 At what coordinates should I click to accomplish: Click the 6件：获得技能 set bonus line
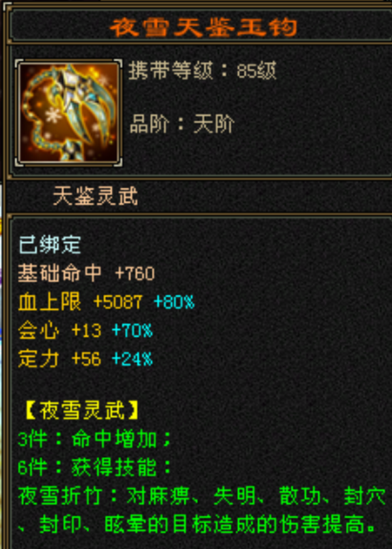pos(95,468)
